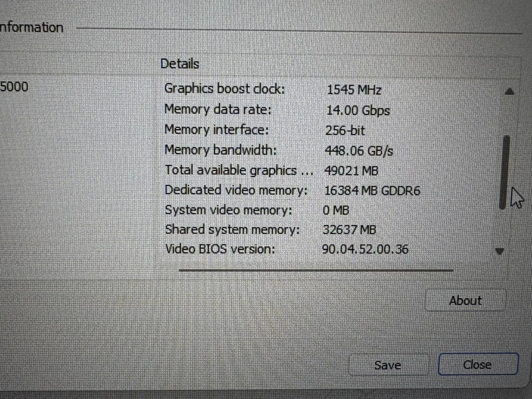
Task: Open the About dialog
Action: click(465, 301)
